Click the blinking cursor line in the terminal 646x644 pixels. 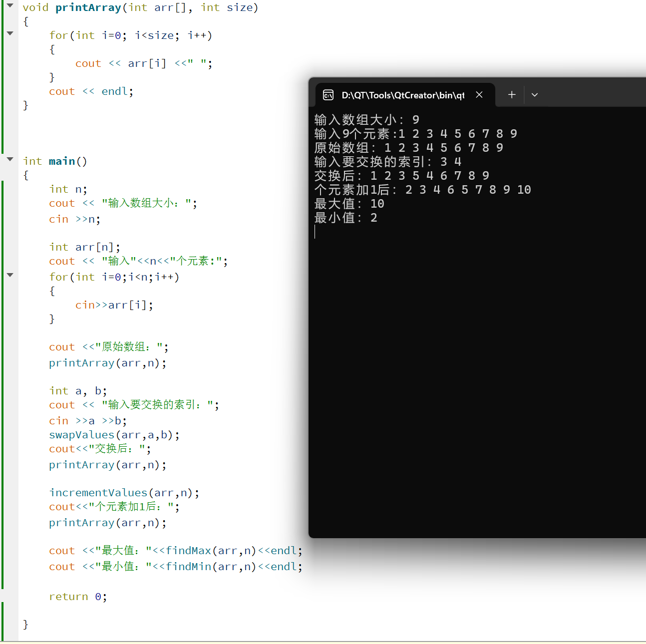pos(315,231)
